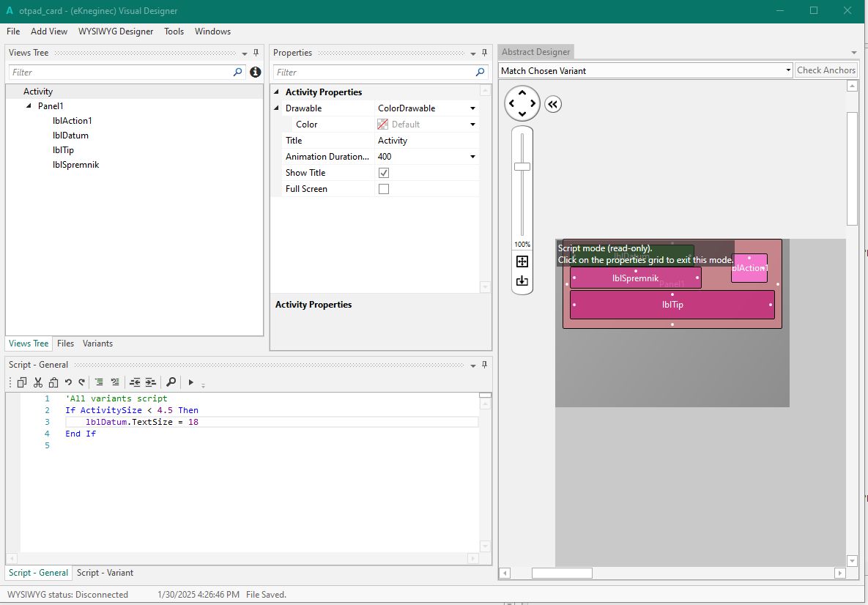
Task: Open script search with magnifier icon
Action: point(171,382)
